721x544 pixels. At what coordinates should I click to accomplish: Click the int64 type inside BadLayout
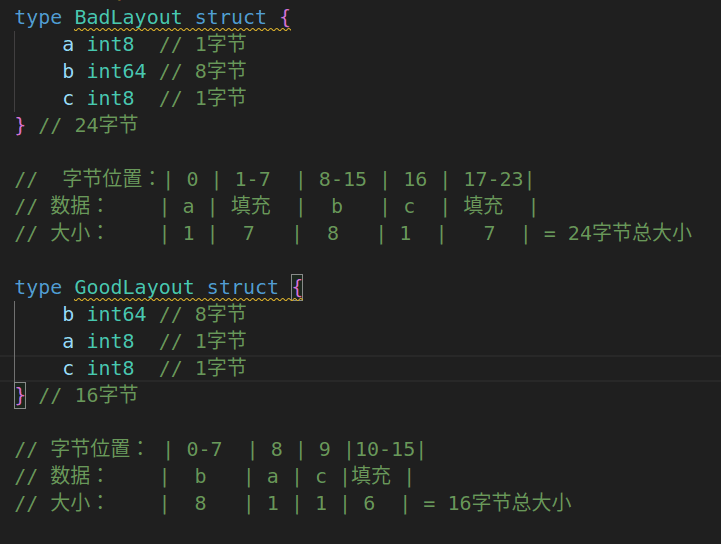[x=116, y=71]
